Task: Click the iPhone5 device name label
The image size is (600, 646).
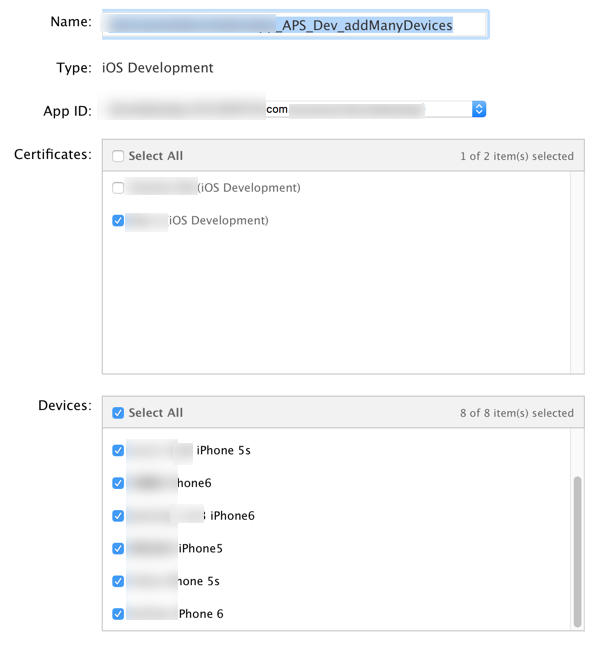Action: [200, 548]
